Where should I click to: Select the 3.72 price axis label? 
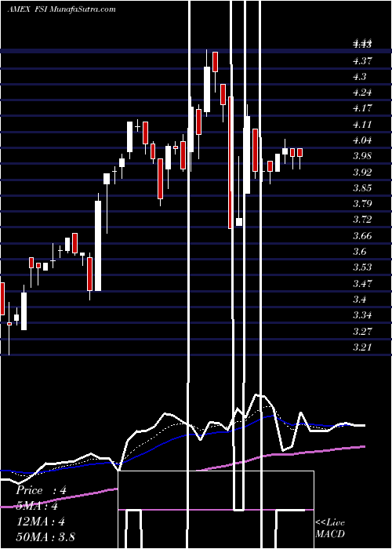click(x=362, y=220)
